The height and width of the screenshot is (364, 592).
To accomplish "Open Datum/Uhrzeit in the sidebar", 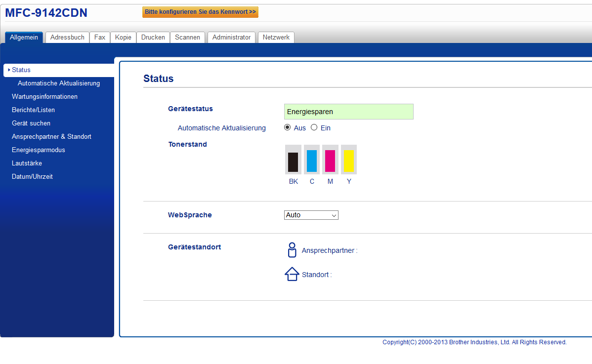I will (x=32, y=176).
